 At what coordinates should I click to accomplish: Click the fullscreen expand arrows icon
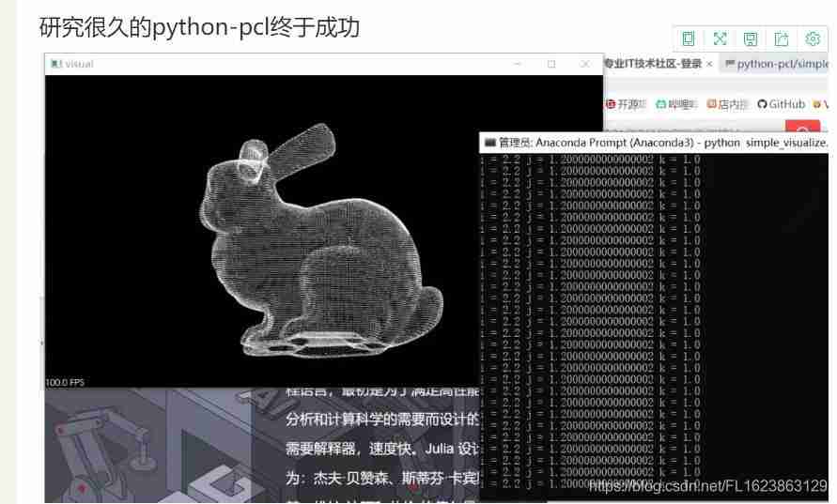(x=720, y=38)
